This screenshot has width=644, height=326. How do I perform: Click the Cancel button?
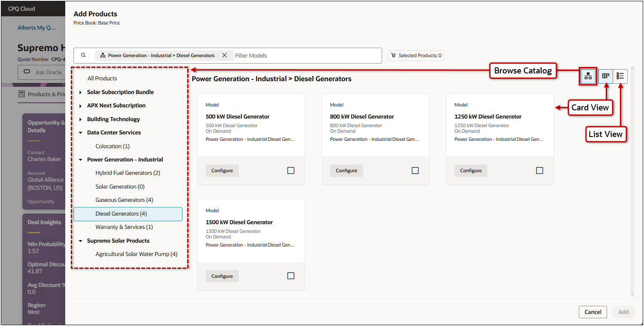pyautogui.click(x=593, y=312)
